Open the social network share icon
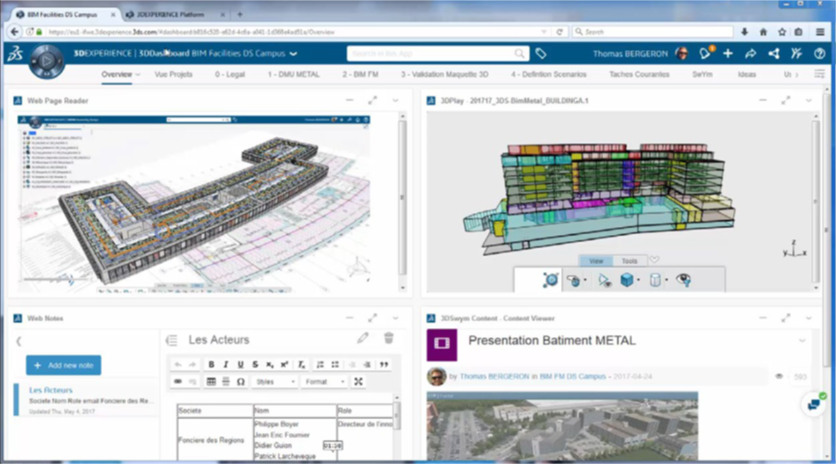 774,53
